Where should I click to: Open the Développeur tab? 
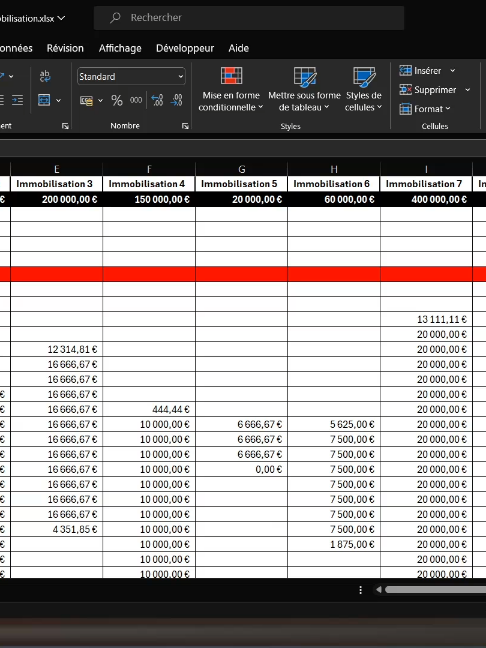pyautogui.click(x=185, y=48)
